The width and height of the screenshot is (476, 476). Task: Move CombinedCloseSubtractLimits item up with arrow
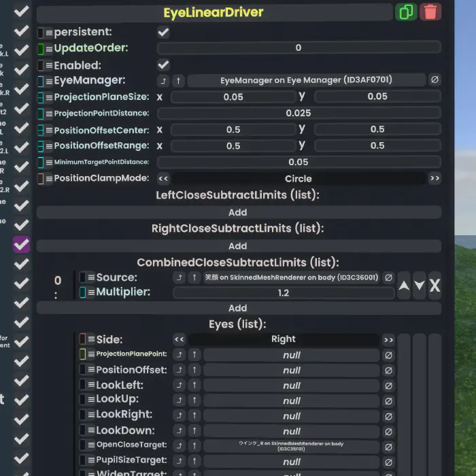[x=404, y=286]
